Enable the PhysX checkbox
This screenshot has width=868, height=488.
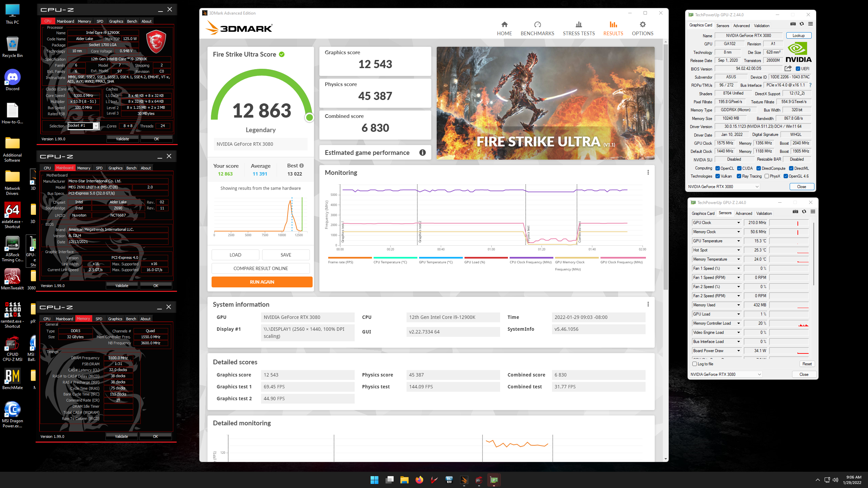767,176
